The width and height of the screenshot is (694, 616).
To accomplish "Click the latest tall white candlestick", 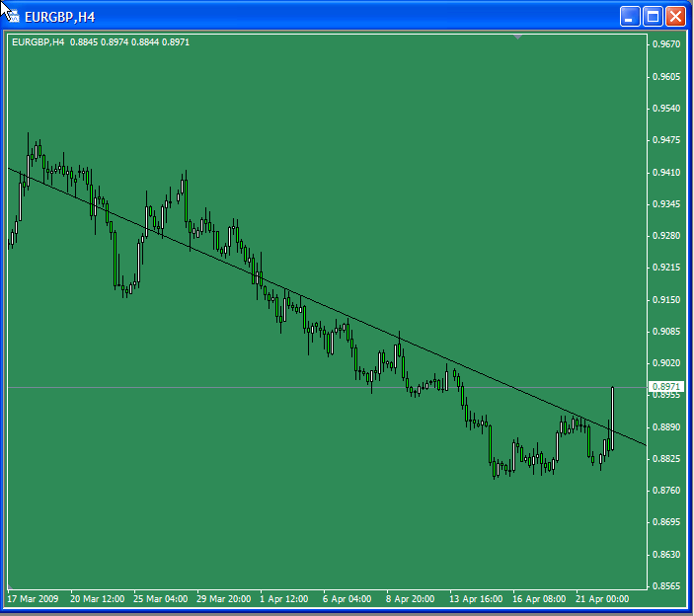I will click(613, 418).
